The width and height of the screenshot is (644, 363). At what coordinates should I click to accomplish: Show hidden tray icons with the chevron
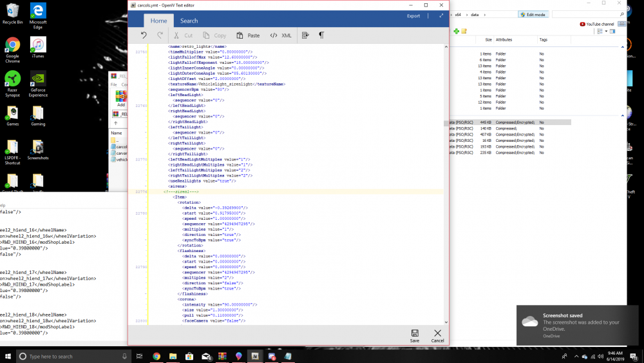tap(576, 357)
